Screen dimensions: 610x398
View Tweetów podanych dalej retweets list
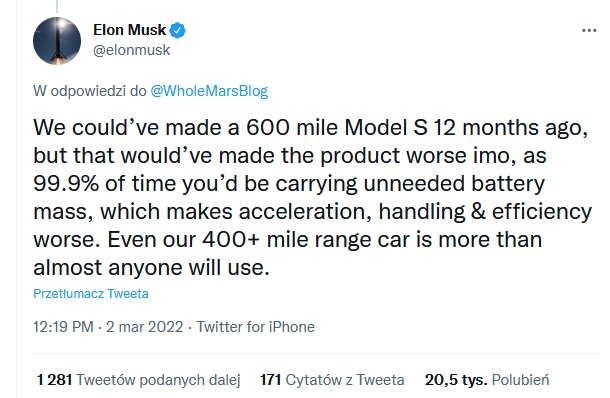(x=158, y=380)
